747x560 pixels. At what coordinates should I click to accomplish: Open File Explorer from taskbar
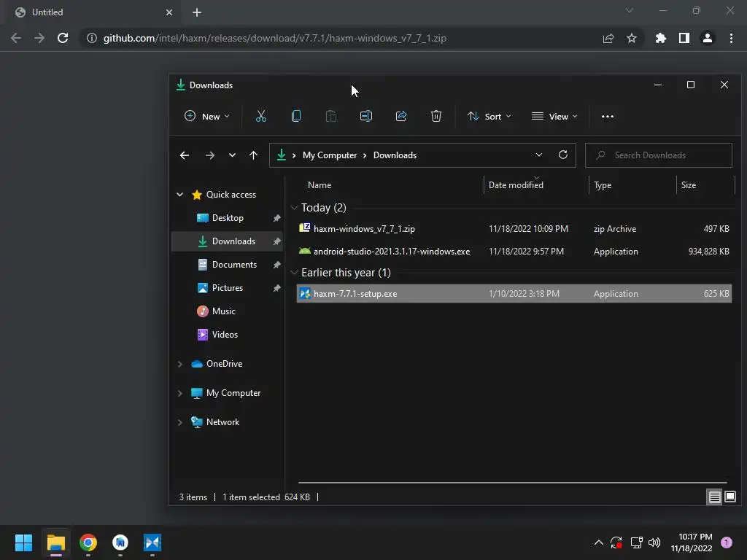55,542
